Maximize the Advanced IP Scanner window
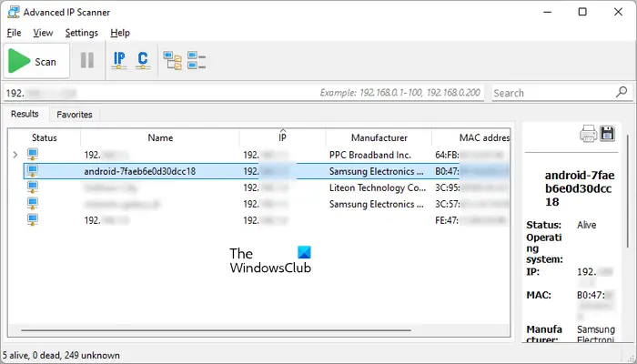This screenshot has width=637, height=364. [x=582, y=12]
